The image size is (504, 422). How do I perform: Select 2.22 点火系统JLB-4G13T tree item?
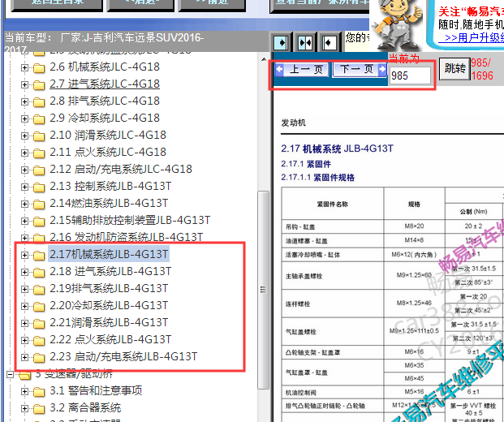click(x=110, y=339)
